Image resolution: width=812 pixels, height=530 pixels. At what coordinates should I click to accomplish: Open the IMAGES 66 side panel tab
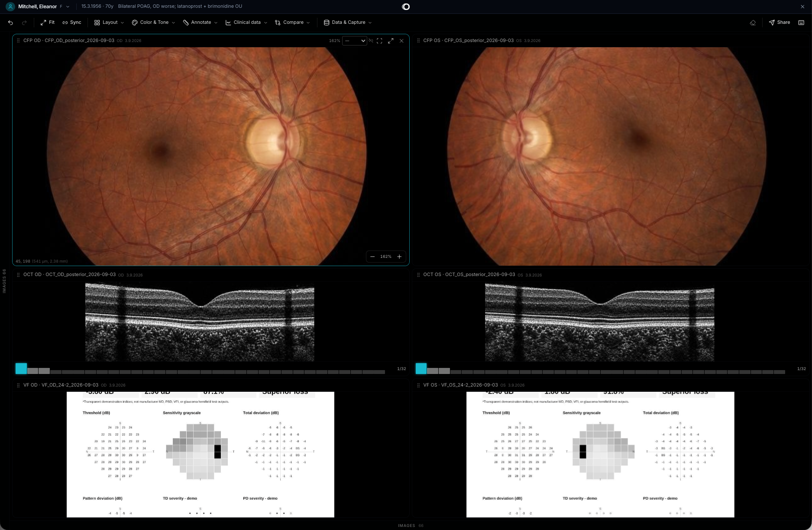(x=4, y=281)
